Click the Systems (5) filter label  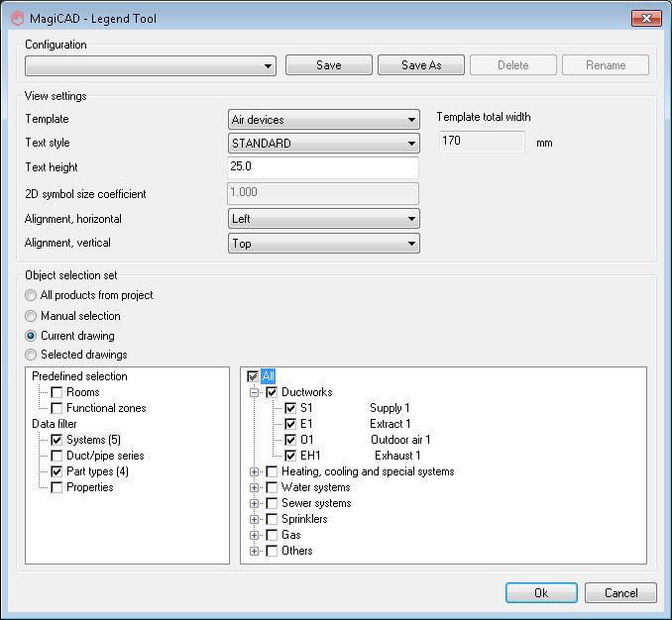(93, 440)
